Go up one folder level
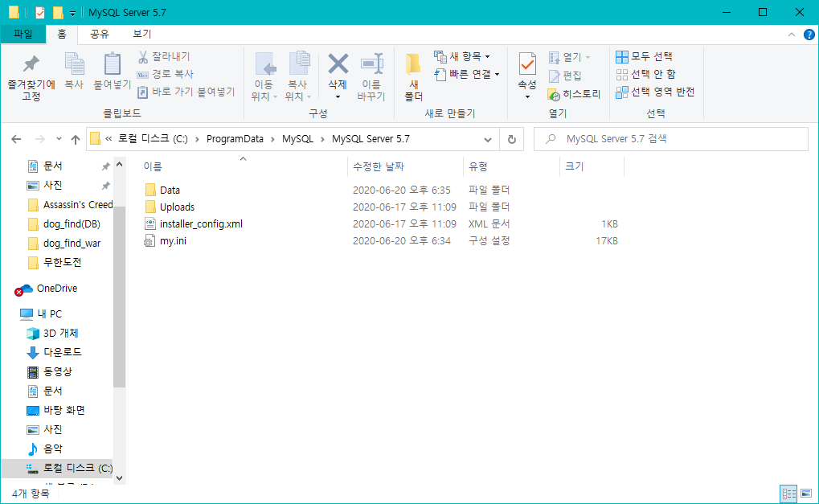The image size is (819, 504). [76, 139]
